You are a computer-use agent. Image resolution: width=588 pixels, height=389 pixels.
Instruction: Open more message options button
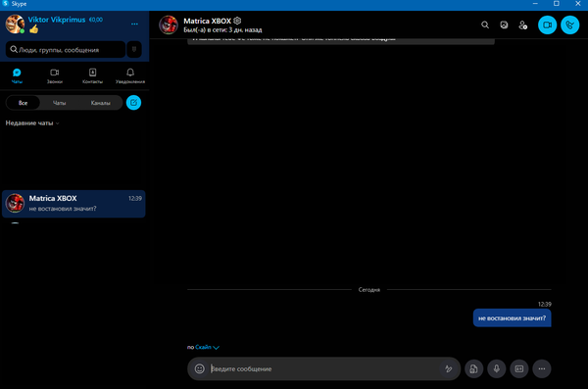(542, 368)
